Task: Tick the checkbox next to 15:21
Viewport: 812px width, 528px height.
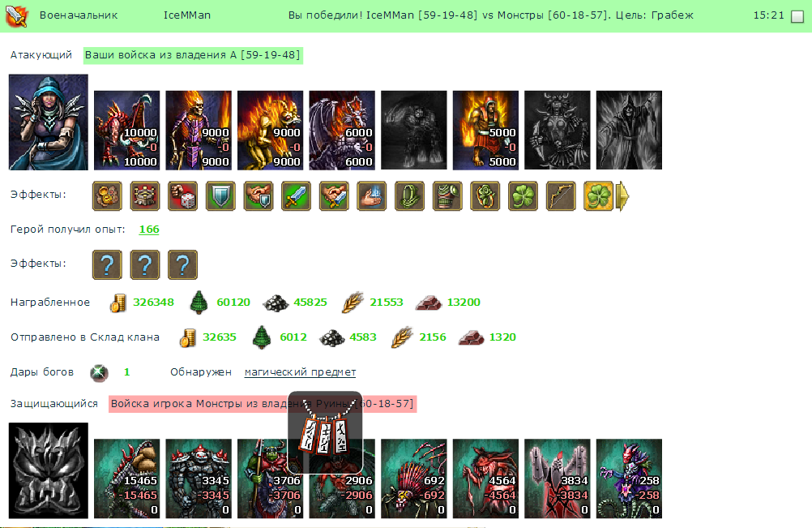Action: click(x=797, y=16)
